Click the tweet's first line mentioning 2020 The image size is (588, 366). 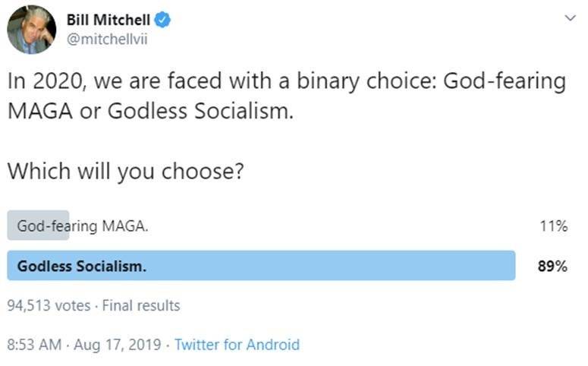click(287, 81)
